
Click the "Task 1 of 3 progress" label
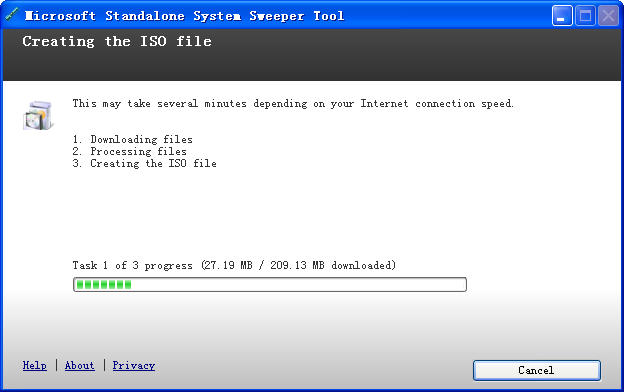[234, 265]
